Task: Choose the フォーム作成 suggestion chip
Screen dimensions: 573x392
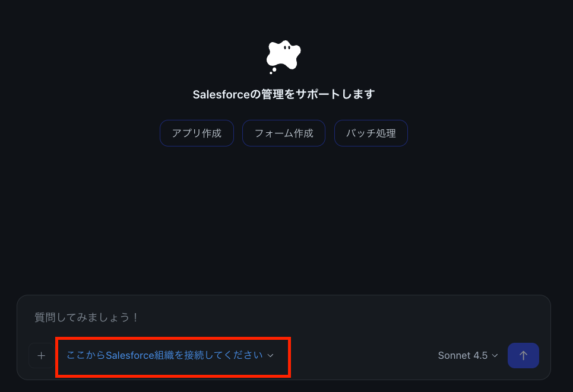Action: click(x=284, y=133)
